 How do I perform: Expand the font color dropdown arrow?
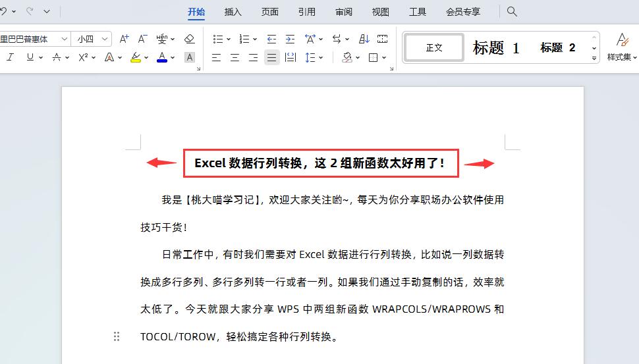tap(173, 58)
